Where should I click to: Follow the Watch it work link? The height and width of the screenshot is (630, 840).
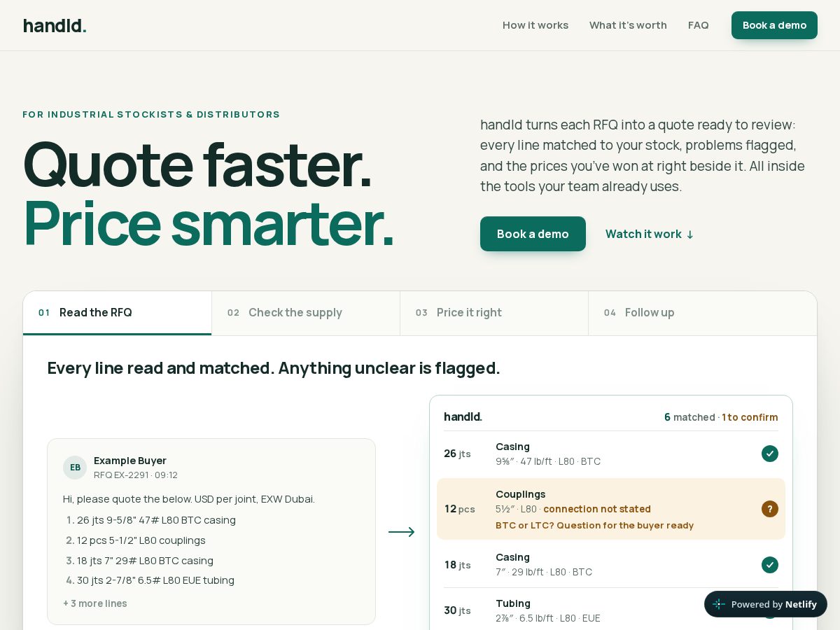pyautogui.click(x=650, y=234)
